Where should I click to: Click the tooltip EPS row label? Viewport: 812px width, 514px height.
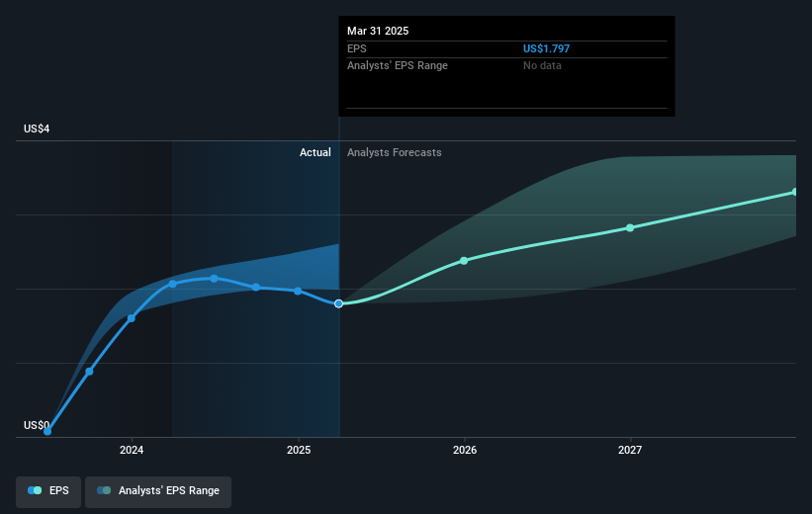pyautogui.click(x=357, y=48)
